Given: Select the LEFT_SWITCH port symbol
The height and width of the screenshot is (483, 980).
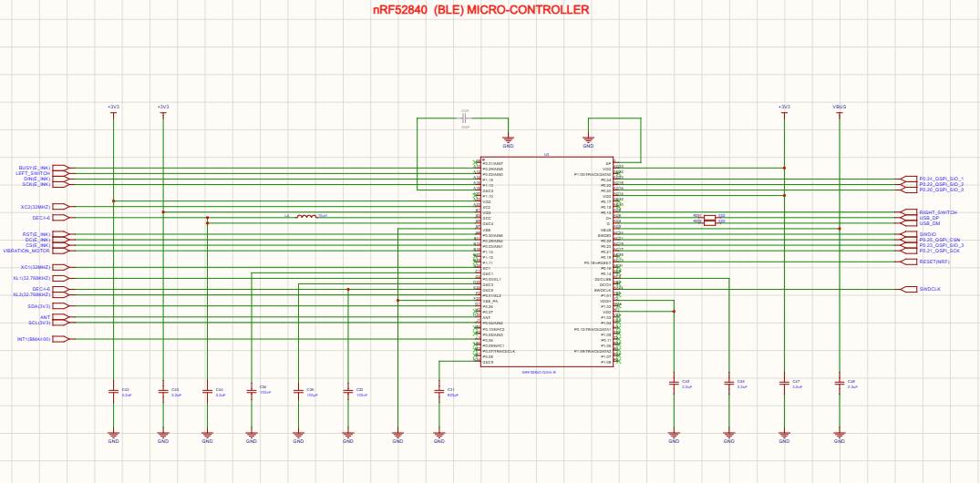Looking at the screenshot, I should (61, 174).
